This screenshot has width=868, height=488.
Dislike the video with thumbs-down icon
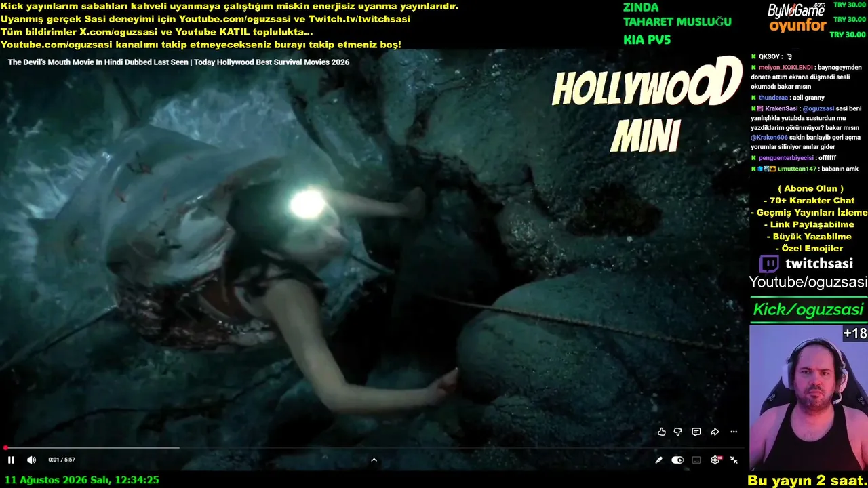[677, 432]
